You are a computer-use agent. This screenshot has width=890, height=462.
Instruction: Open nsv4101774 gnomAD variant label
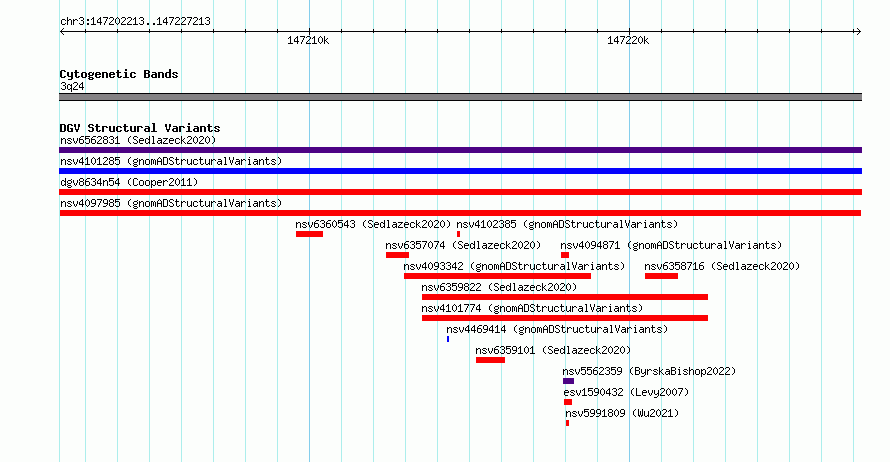point(532,308)
